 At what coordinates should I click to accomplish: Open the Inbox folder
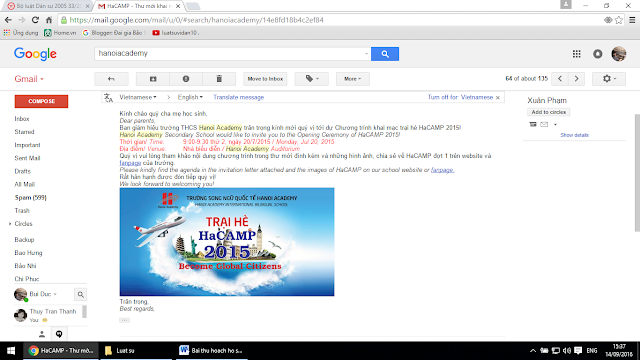(x=22, y=119)
